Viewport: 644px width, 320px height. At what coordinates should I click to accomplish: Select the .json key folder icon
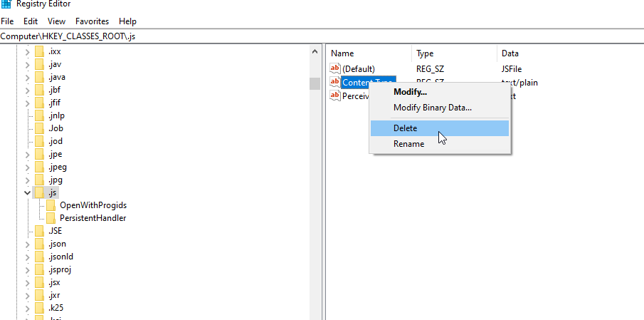click(39, 244)
